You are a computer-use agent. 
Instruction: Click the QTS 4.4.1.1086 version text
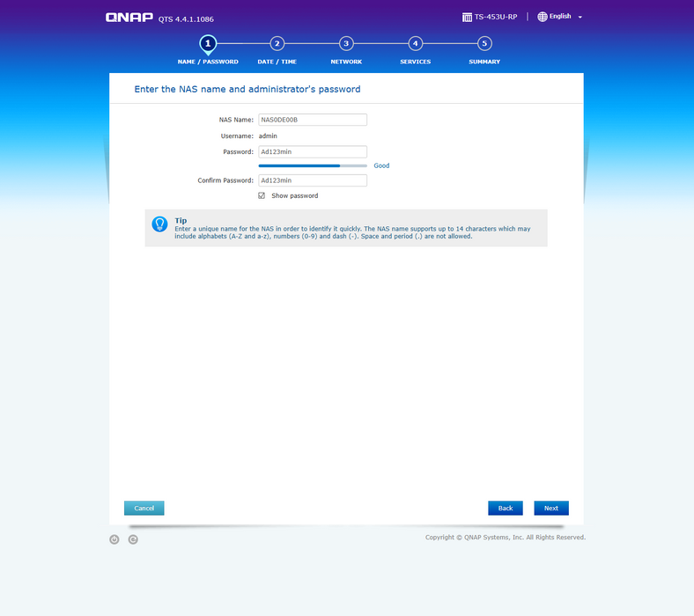tap(186, 19)
